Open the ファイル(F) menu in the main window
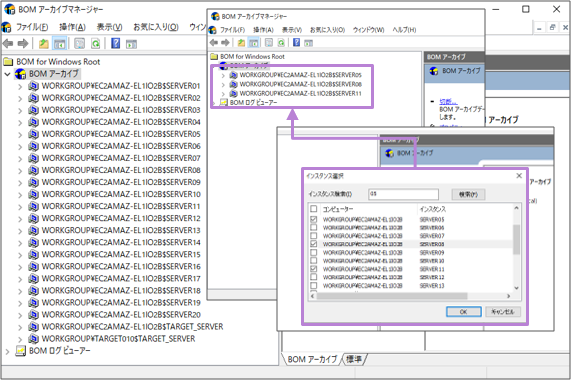The image size is (571, 380). click(32, 27)
